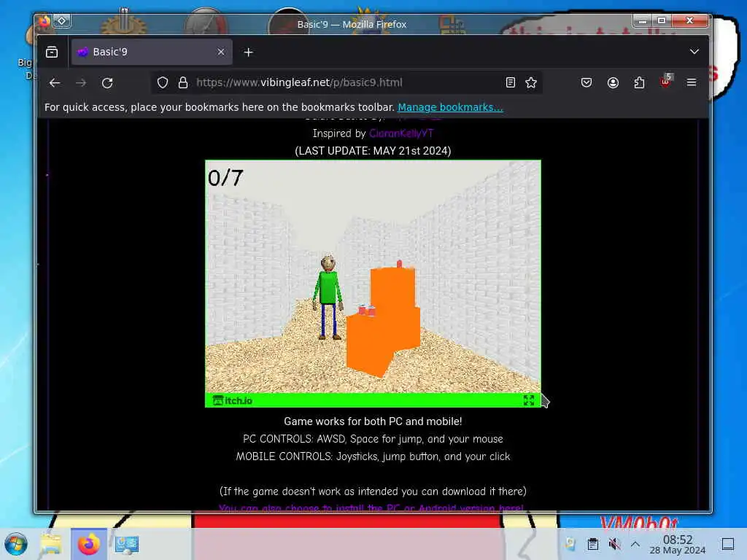The image size is (747, 560).
Task: Close the Basic'9 tab
Action: [x=220, y=52]
